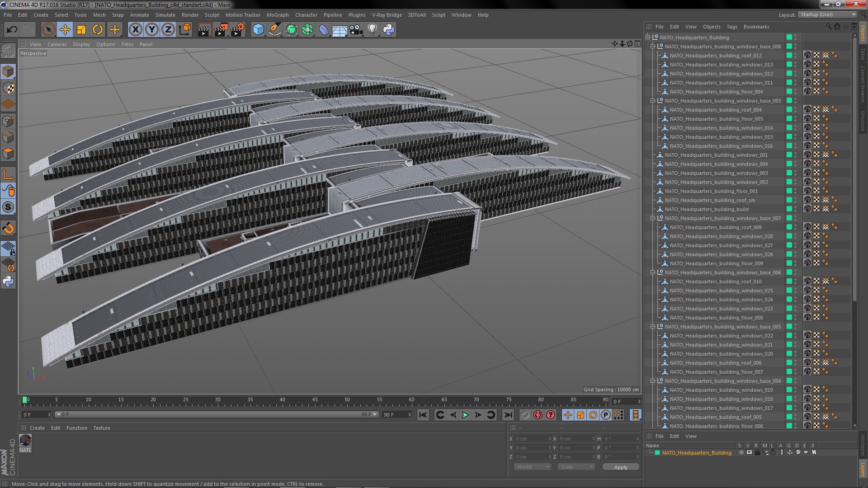Toggle visibility dots for windows_013 object

[795, 65]
